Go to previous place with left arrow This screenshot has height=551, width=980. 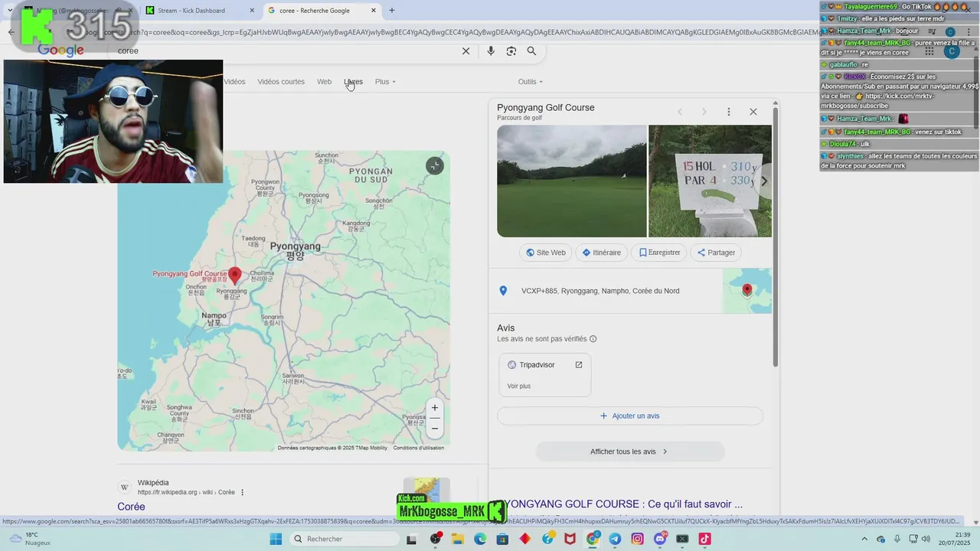(x=679, y=112)
